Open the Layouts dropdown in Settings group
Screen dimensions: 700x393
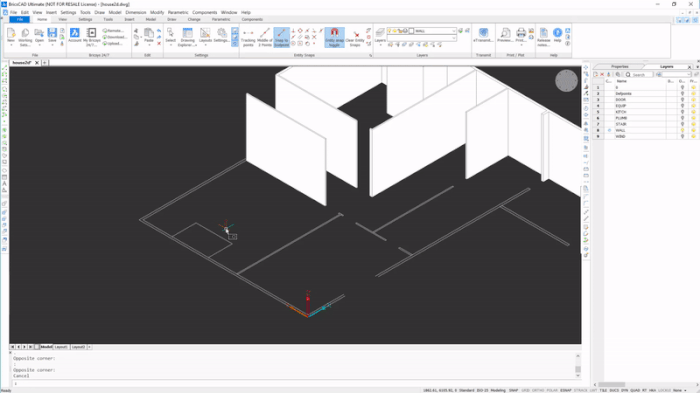coord(205,45)
